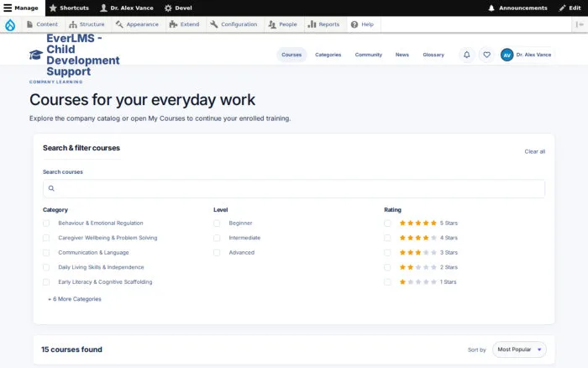Open the Configuration admin menu
Screen dimensions: 588x368
[234, 24]
